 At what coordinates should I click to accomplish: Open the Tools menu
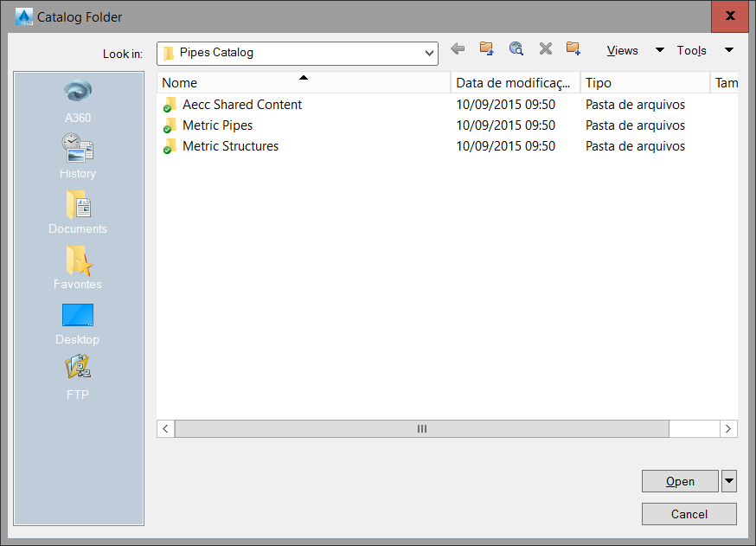pyautogui.click(x=691, y=51)
